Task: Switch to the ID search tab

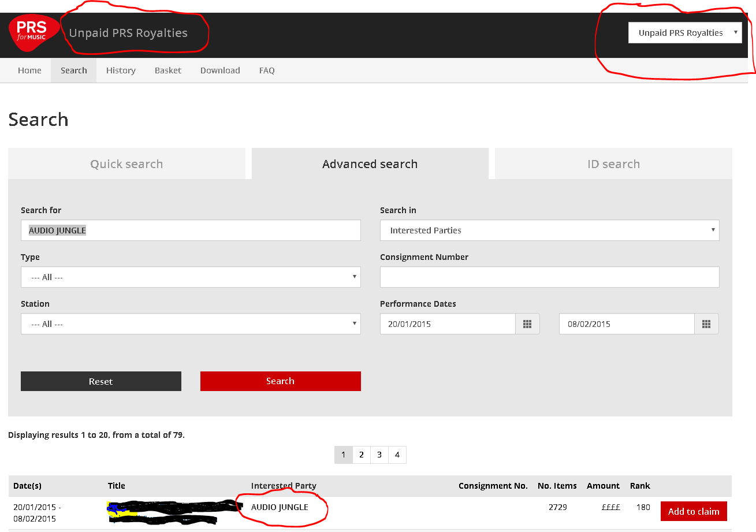Action: click(613, 164)
